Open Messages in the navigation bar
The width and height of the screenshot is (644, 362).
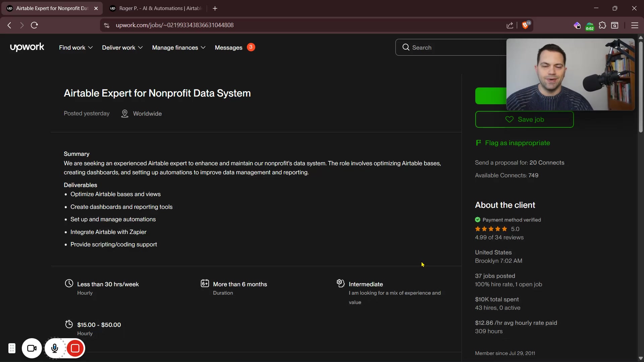[228, 48]
